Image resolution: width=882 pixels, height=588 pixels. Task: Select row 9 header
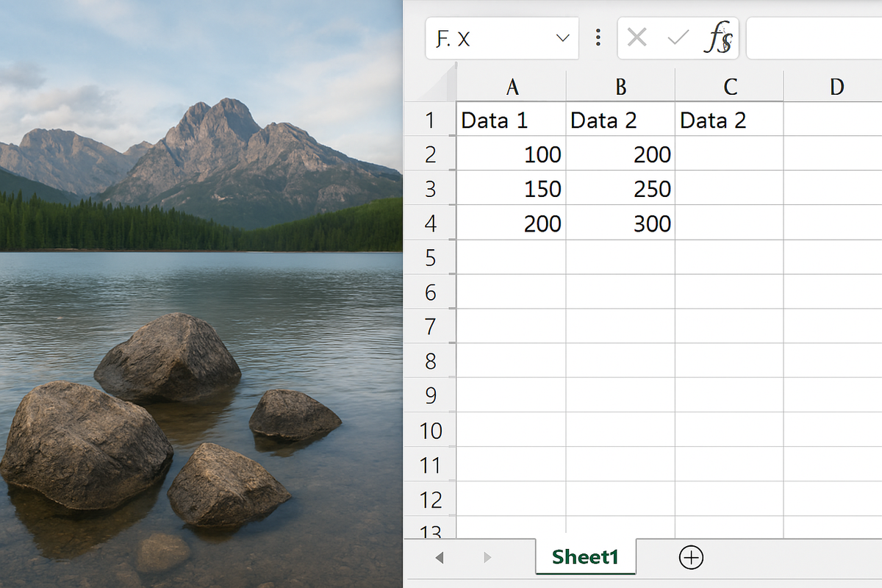(x=430, y=396)
